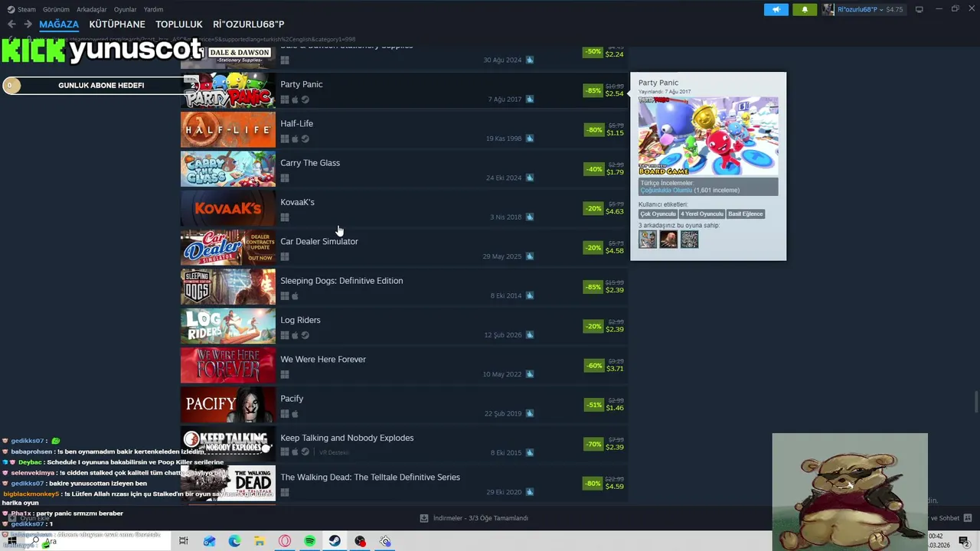Open the green bell notifications button

click(805, 9)
